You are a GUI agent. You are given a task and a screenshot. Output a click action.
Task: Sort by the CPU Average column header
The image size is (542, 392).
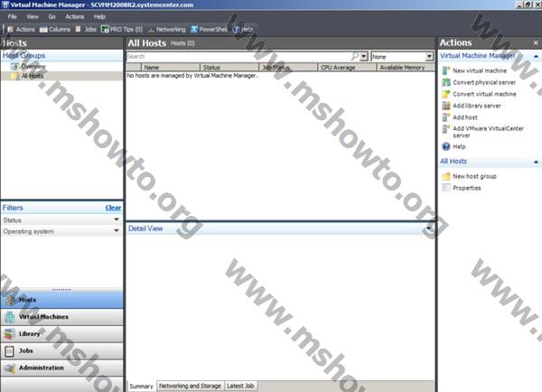[347, 68]
